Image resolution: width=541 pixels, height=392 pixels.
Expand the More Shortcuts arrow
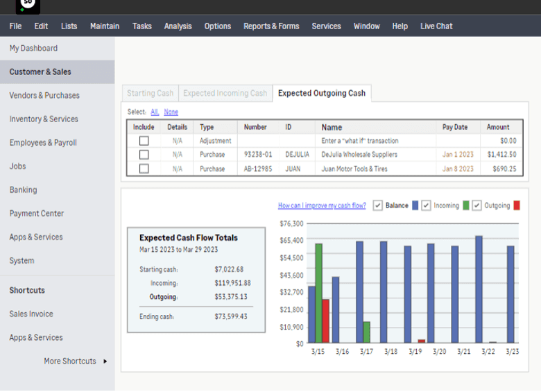[x=105, y=361]
